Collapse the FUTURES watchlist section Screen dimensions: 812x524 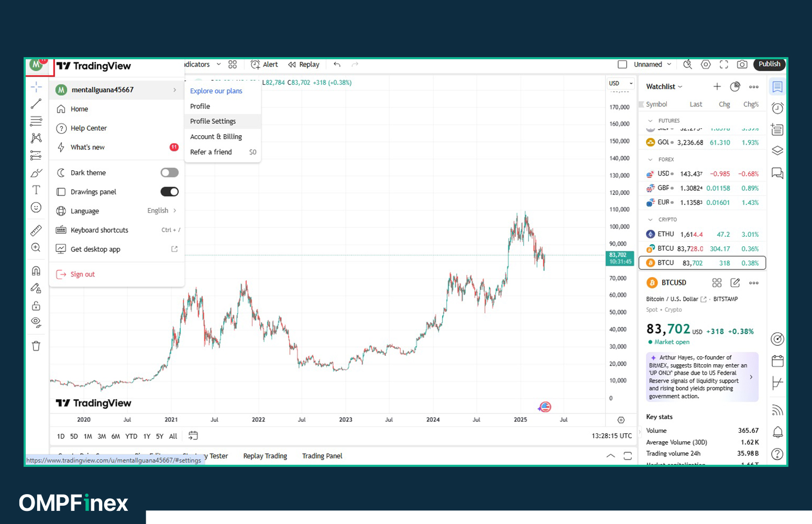[x=650, y=121]
